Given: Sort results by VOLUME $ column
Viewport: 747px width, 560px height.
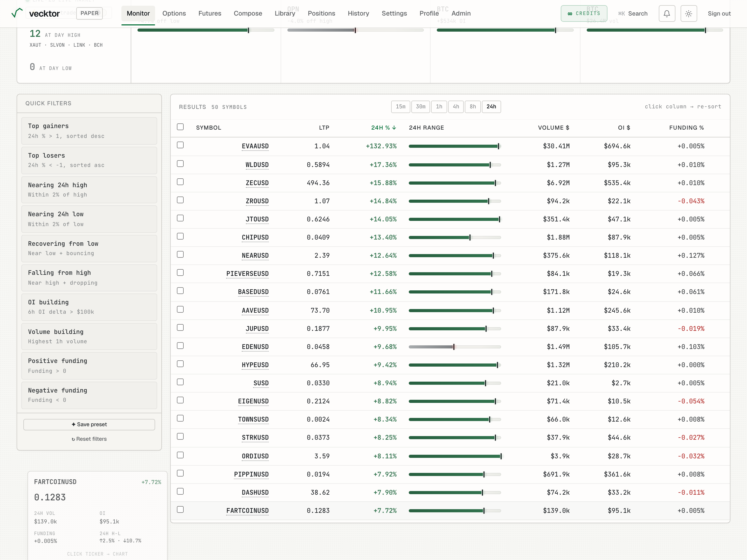Looking at the screenshot, I should [553, 128].
